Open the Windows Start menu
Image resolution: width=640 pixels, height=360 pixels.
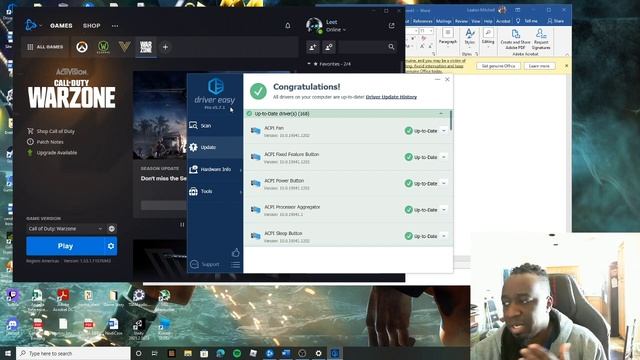pos(7,353)
